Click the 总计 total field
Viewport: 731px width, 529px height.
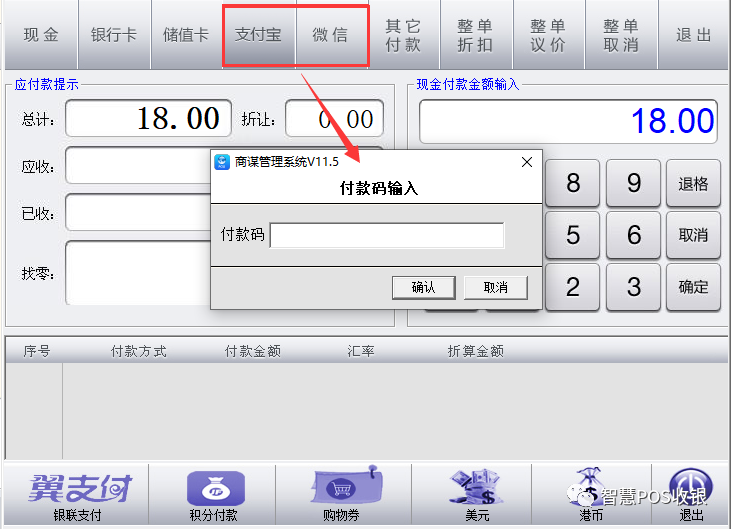[x=148, y=118]
